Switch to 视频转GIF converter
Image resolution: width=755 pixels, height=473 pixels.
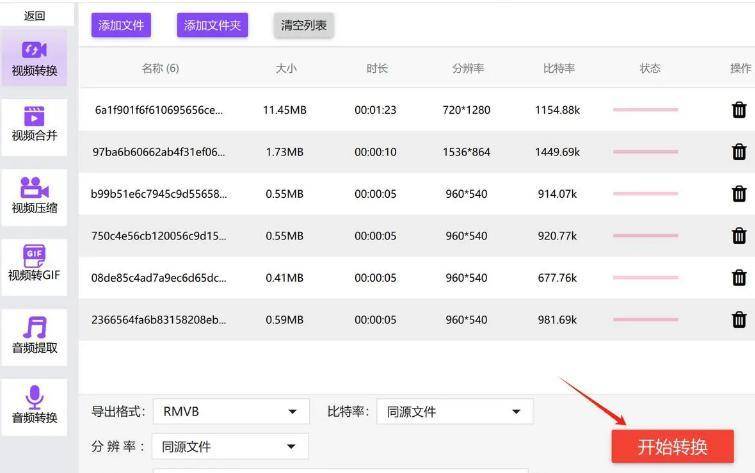click(x=35, y=264)
